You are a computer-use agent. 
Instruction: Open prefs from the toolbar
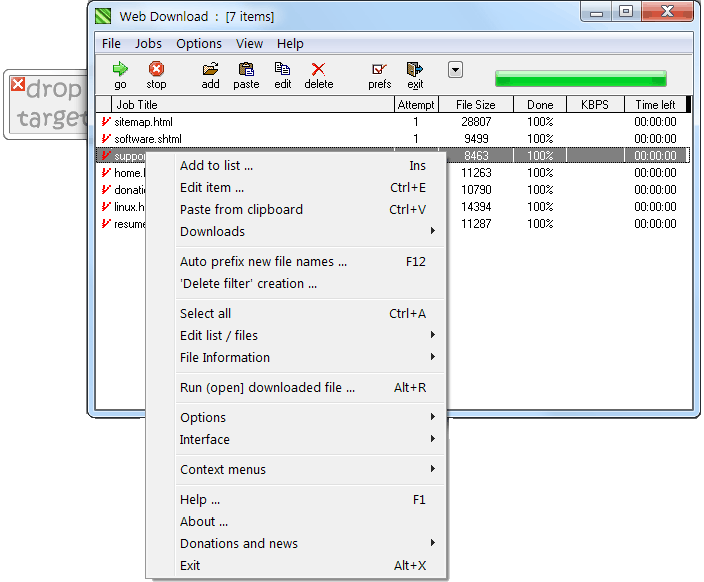coord(379,69)
